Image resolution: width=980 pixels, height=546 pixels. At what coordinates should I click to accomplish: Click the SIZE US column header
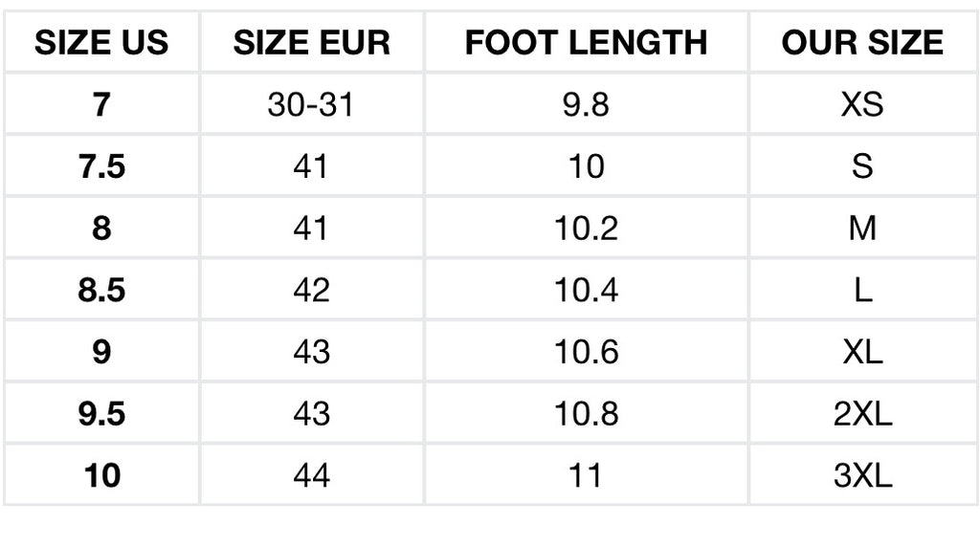[101, 42]
